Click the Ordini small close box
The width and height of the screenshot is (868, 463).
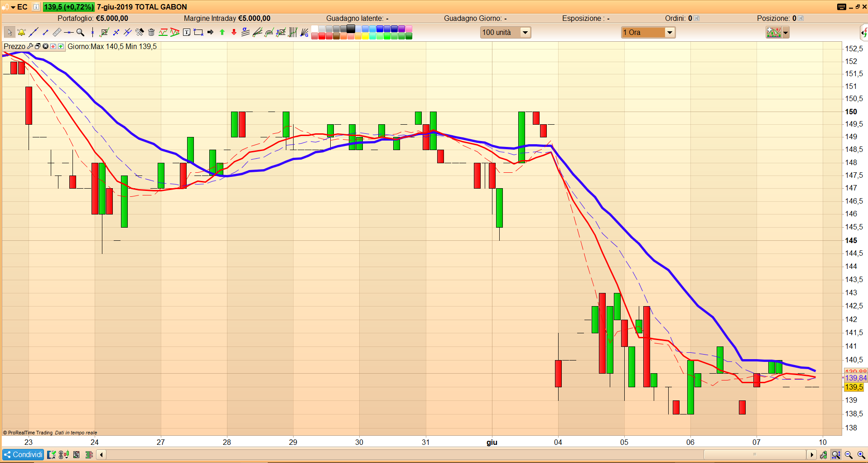[x=697, y=18]
